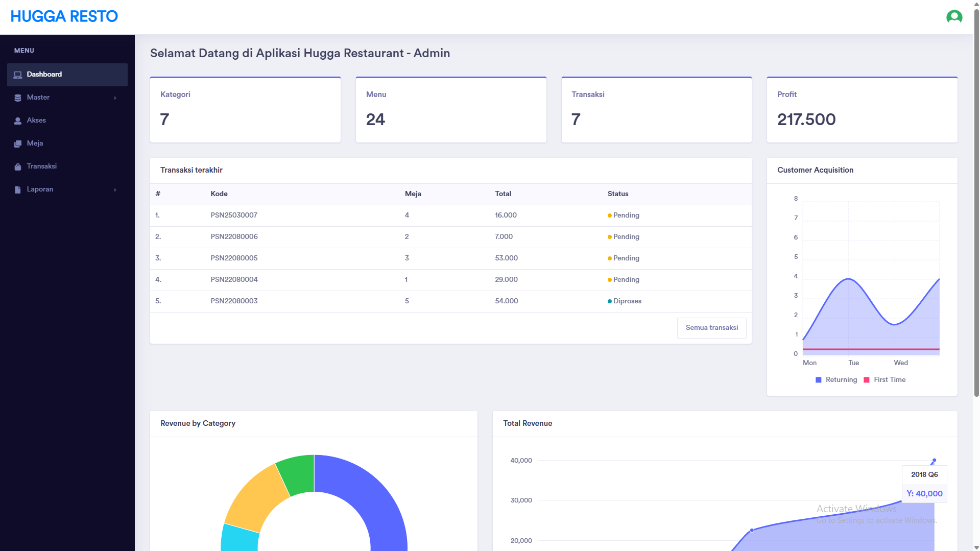Click transaction code PSN22080006
This screenshot has height=551, width=980.
pyautogui.click(x=234, y=237)
